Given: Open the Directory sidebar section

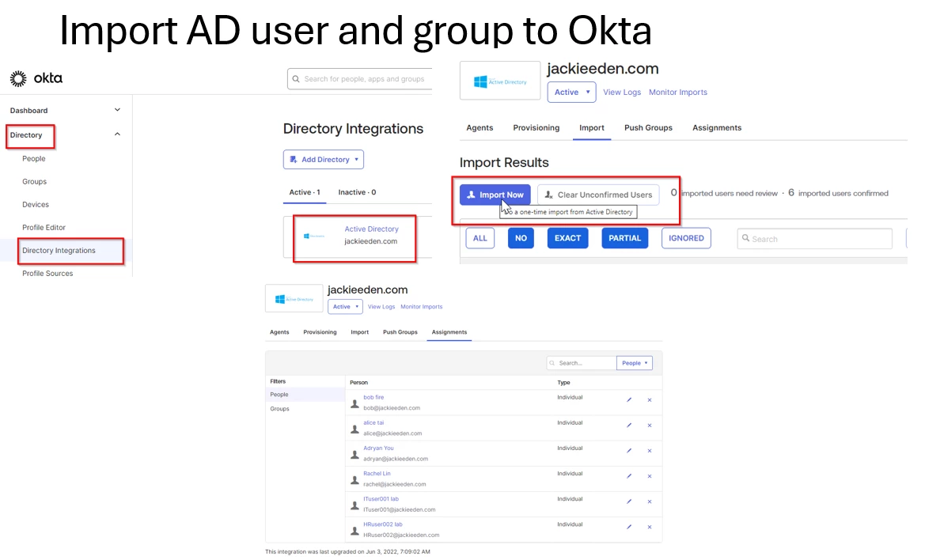Looking at the screenshot, I should (x=26, y=135).
